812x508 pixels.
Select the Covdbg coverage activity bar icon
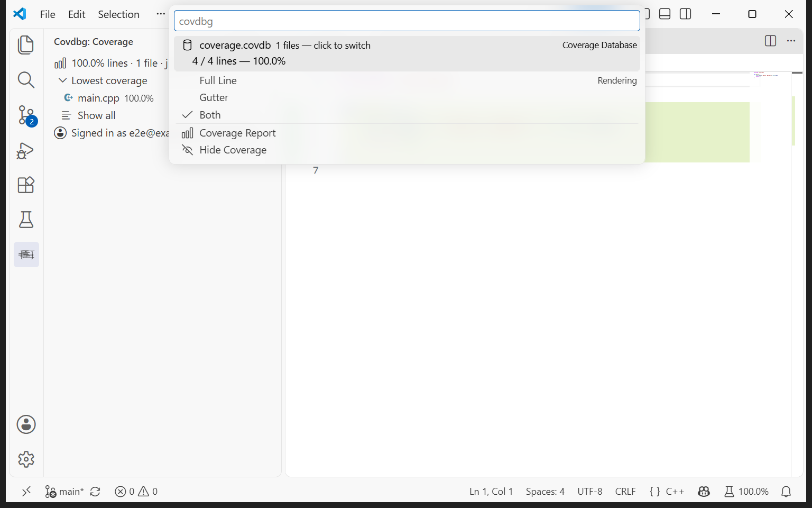[x=26, y=255]
